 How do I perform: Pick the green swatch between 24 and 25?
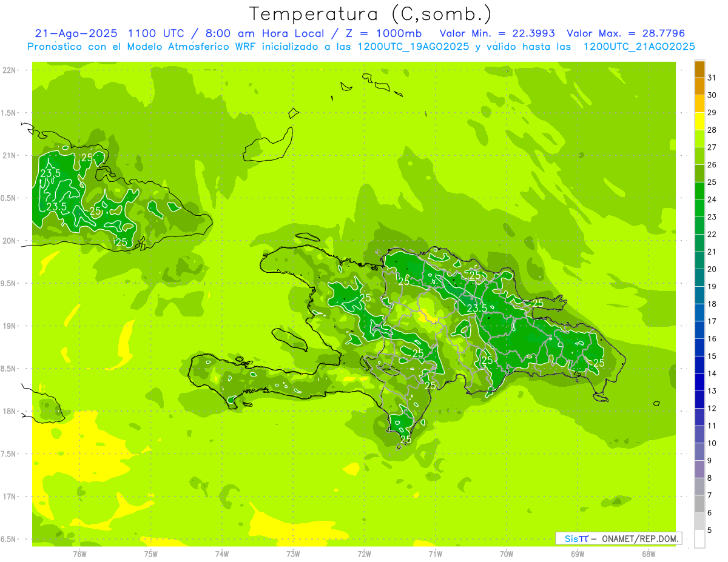699,190
